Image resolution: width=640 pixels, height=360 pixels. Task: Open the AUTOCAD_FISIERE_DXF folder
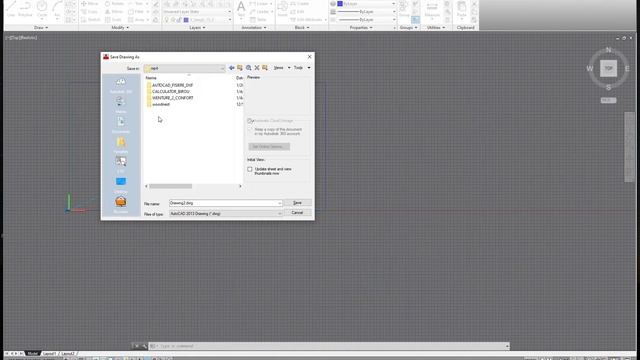click(172, 85)
